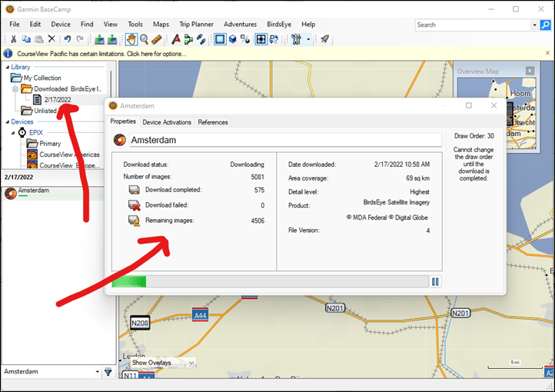Click the activity profile figure icon
555x392 pixels.
(x=296, y=39)
